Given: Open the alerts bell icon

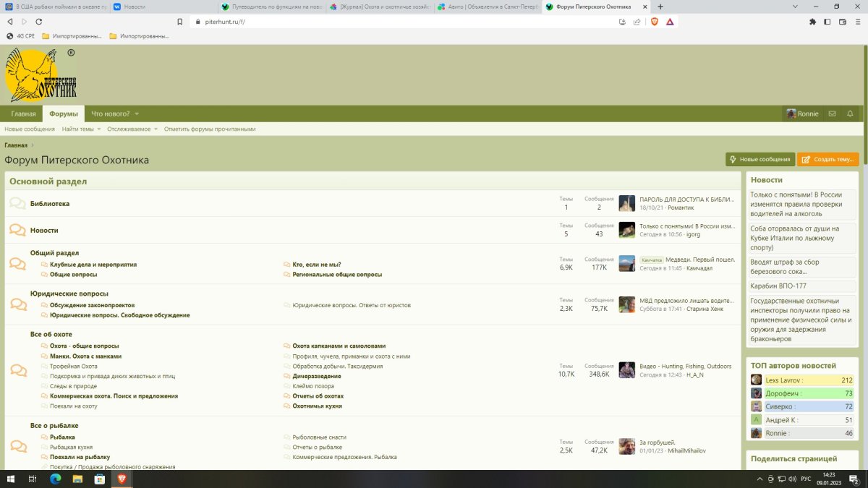Looking at the screenshot, I should click(850, 114).
